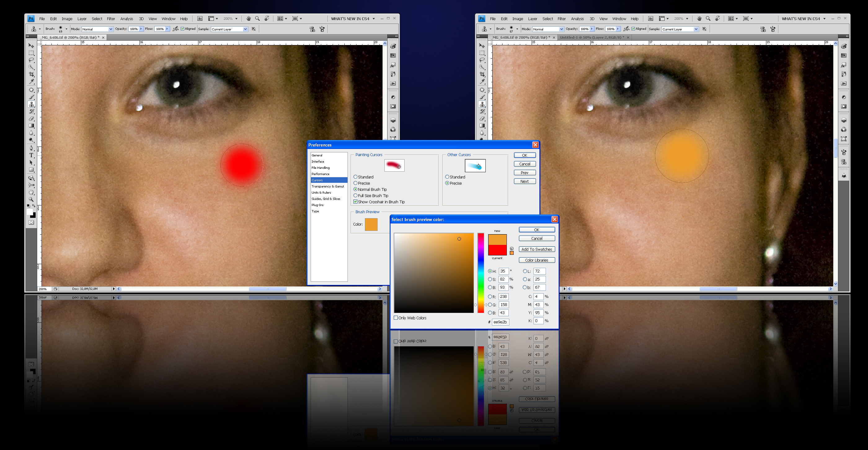Screen dimensions: 868x450
Task: Enable Only Web Colors checkbox
Action: click(396, 318)
